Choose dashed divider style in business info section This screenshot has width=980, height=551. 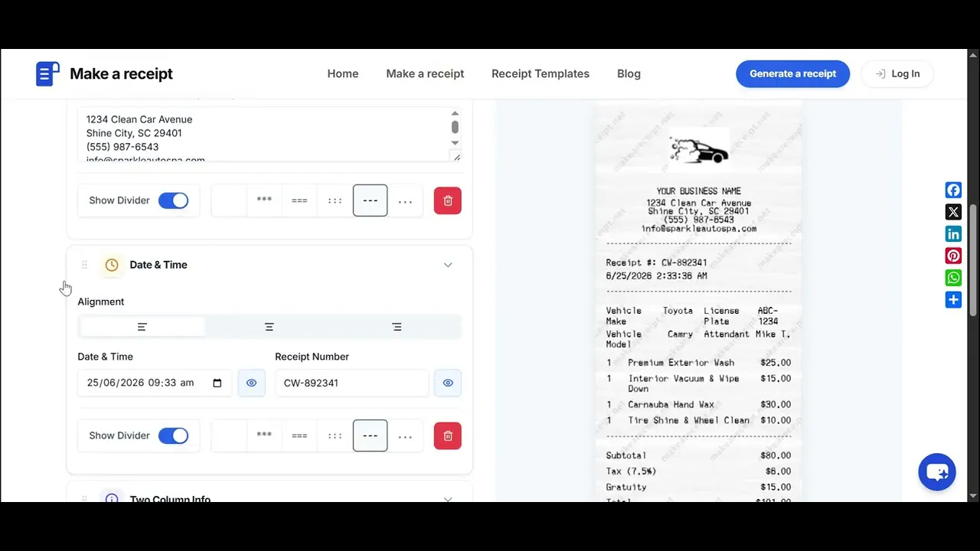pyautogui.click(x=370, y=201)
